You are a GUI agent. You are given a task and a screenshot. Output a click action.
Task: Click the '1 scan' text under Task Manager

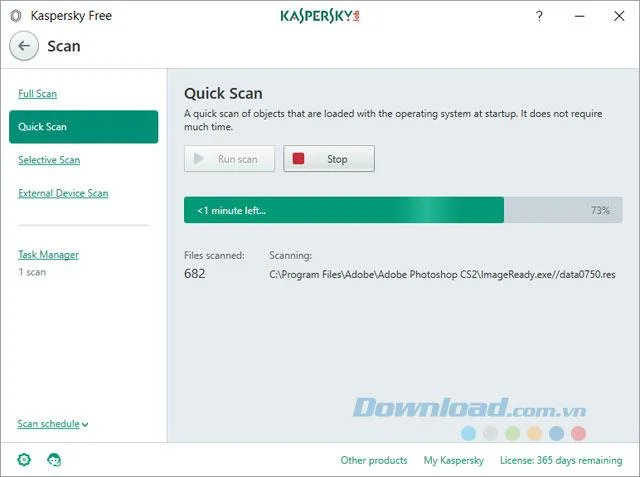[32, 272]
